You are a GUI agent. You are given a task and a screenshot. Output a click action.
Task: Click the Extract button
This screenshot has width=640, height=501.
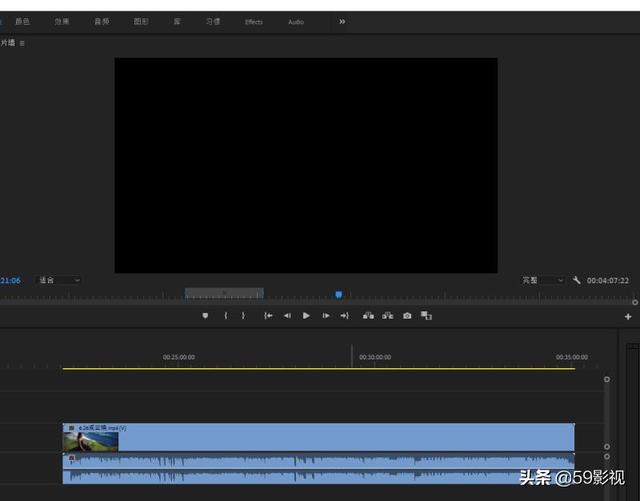[387, 316]
